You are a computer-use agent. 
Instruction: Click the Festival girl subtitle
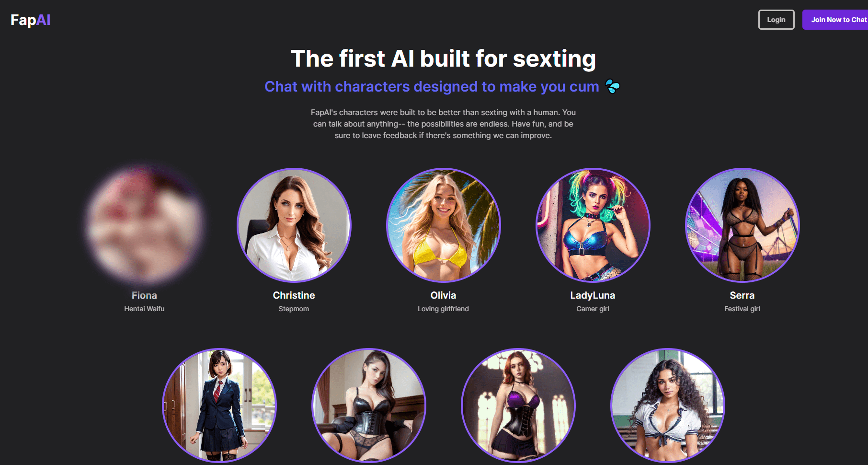click(742, 309)
